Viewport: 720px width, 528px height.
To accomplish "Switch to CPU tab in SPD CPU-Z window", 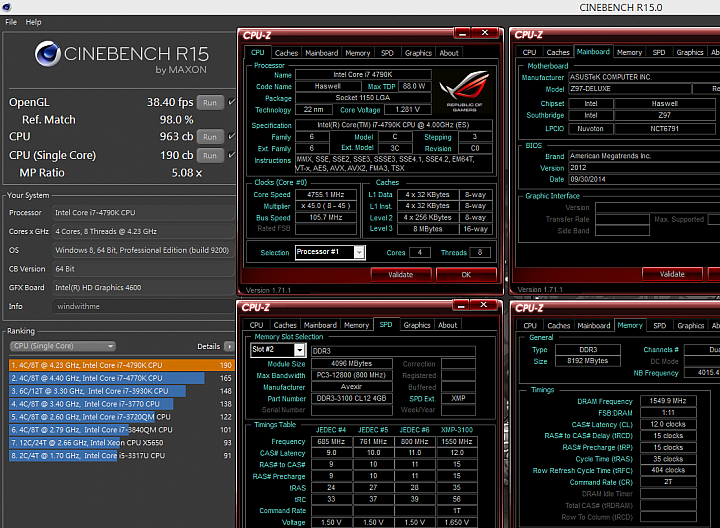I will (x=256, y=325).
